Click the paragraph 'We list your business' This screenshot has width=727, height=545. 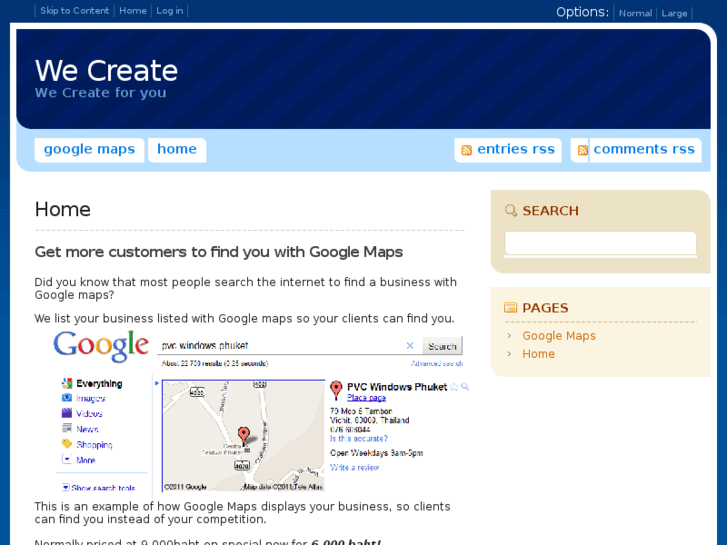click(x=244, y=319)
